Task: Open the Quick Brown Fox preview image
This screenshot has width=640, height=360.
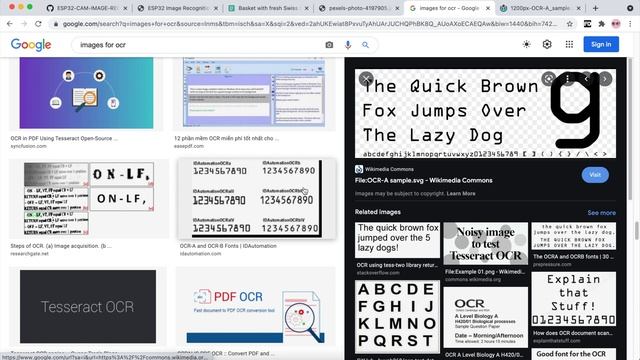Action: [x=485, y=114]
